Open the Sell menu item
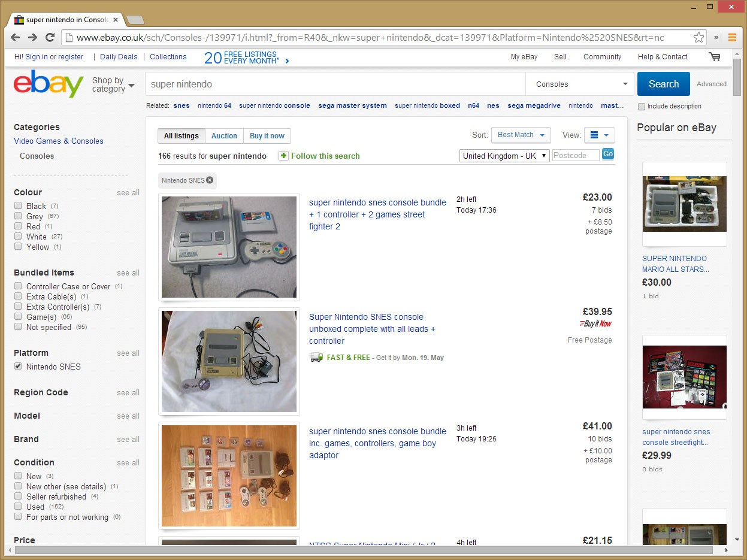The image size is (747, 560). (x=560, y=57)
